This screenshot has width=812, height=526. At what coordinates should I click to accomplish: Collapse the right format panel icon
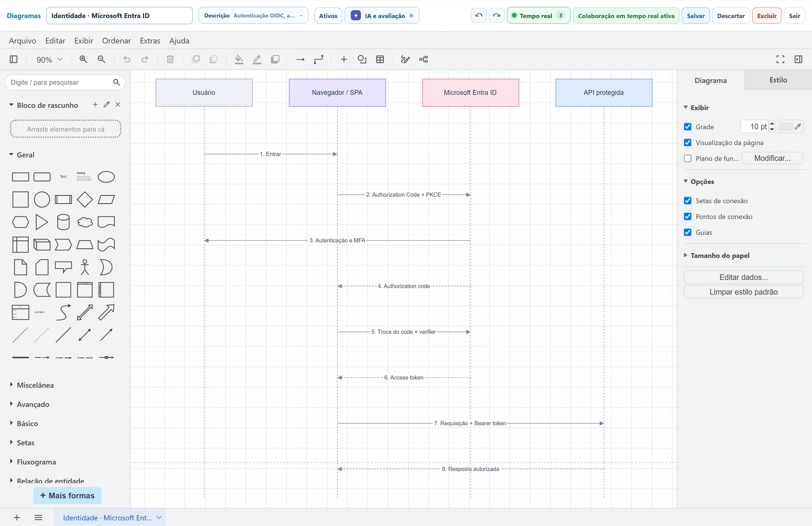tap(798, 60)
